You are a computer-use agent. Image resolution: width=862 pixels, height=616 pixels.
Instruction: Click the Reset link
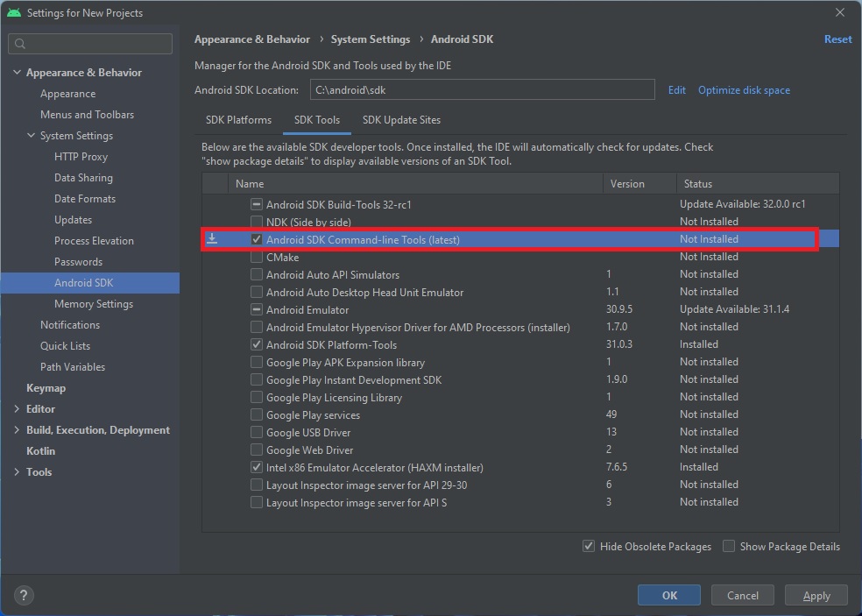coord(837,39)
